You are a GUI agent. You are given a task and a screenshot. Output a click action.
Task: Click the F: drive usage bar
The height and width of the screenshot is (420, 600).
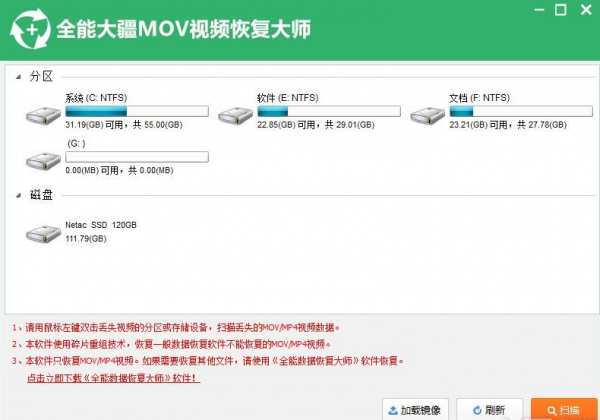pos(521,111)
